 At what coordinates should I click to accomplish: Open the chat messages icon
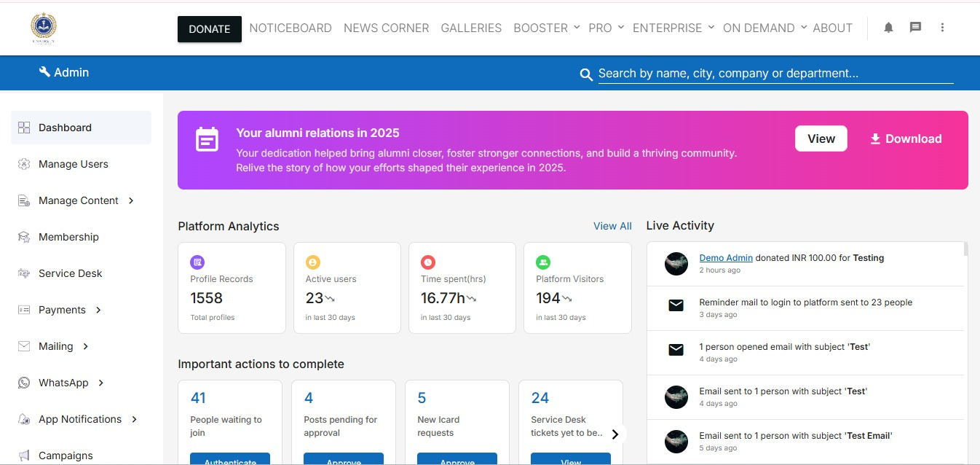[915, 27]
